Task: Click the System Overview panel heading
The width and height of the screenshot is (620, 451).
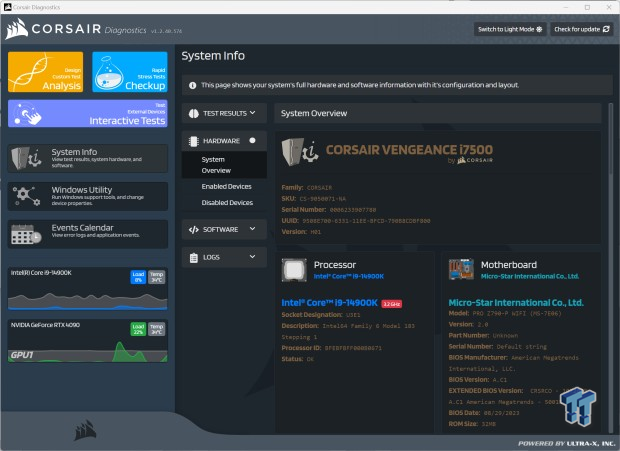Action: point(314,113)
